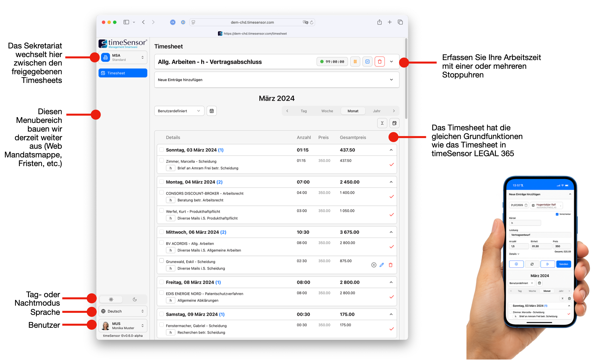Select checkbox for Sonntag, 03 März 2024
The height and width of the screenshot is (364, 613).
(161, 150)
